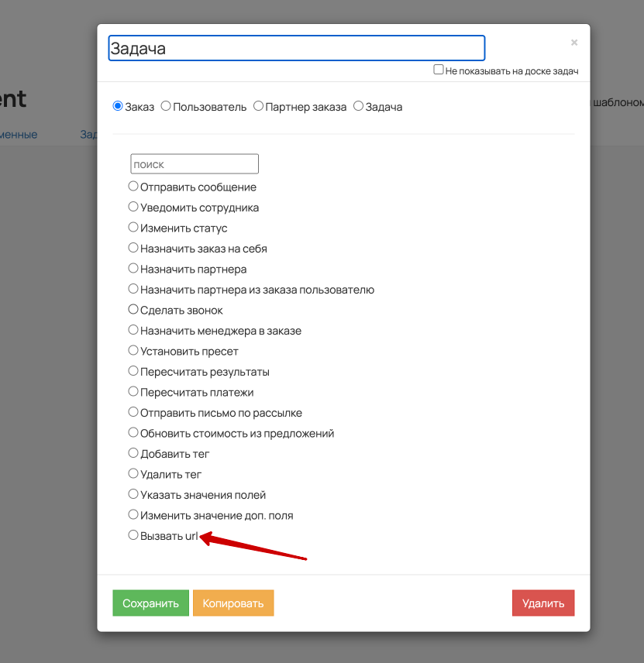Viewport: 644px width, 663px height.
Task: Close the dialog with the X icon
Action: coord(574,43)
